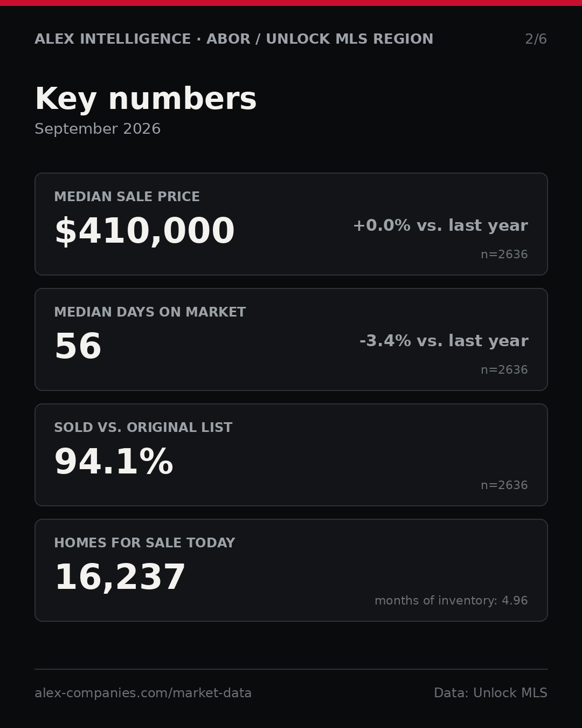Select the +0.0% vs. last year text
This screenshot has width=582, height=728.
click(440, 225)
